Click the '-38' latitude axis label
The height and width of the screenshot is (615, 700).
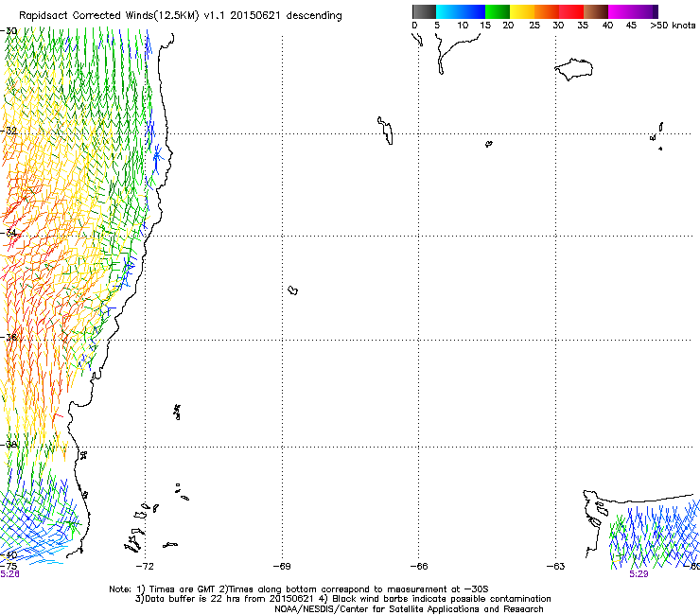click(9, 445)
